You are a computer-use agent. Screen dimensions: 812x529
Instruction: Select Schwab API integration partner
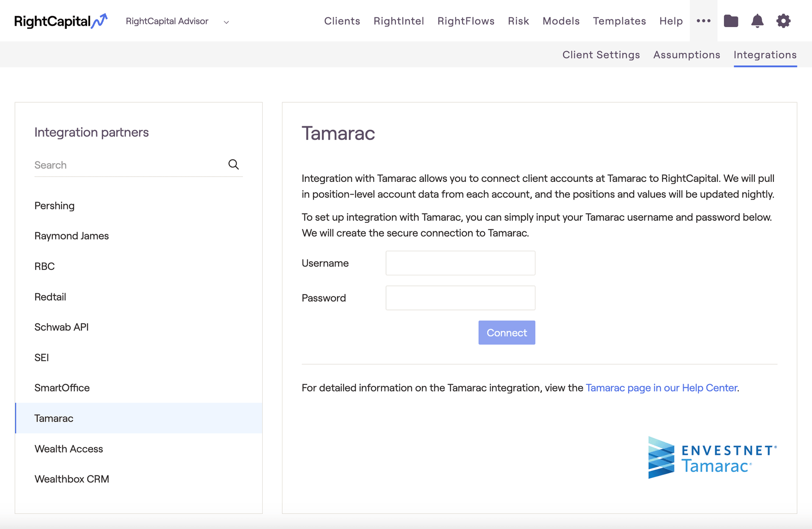[139, 327]
